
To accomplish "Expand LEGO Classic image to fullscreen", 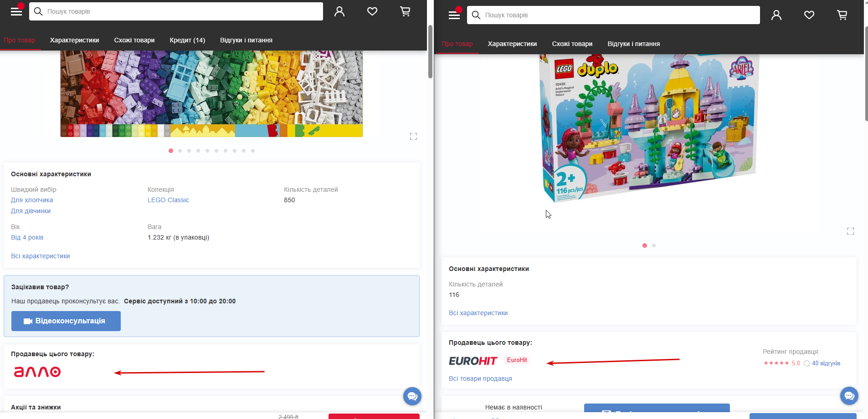I will (x=413, y=136).
